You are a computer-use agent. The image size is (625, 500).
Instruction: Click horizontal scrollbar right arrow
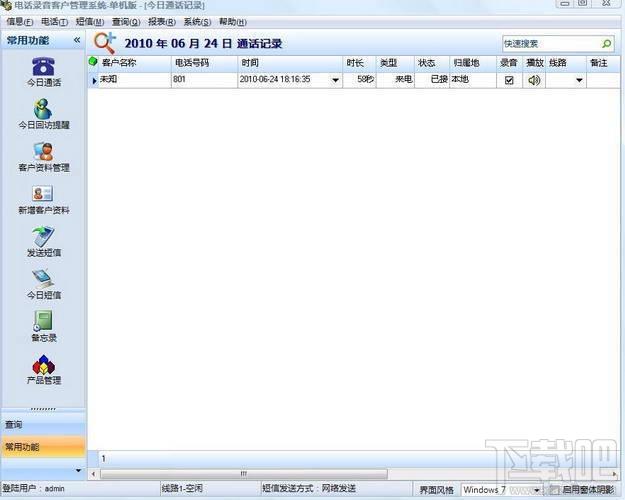[614, 474]
